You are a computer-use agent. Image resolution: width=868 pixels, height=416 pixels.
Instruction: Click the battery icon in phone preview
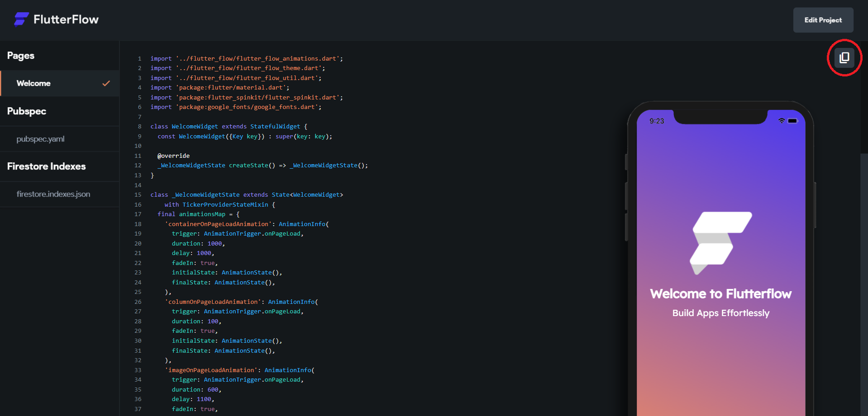point(792,121)
